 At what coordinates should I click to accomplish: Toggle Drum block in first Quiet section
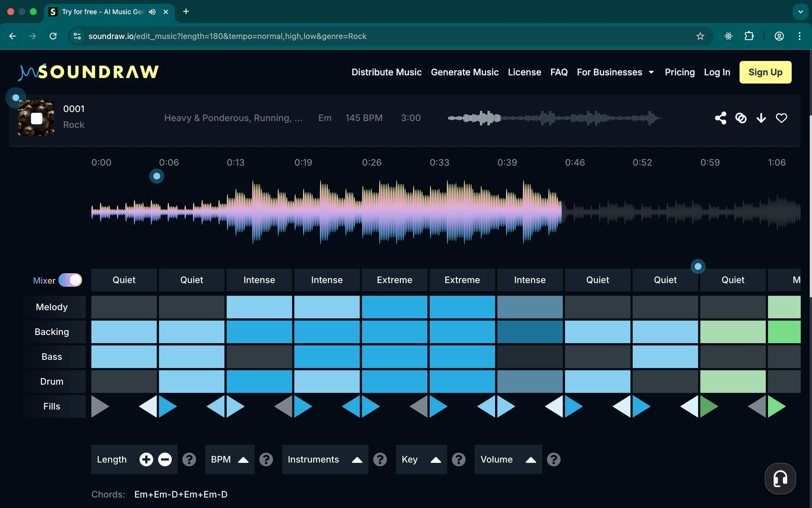[x=124, y=381]
